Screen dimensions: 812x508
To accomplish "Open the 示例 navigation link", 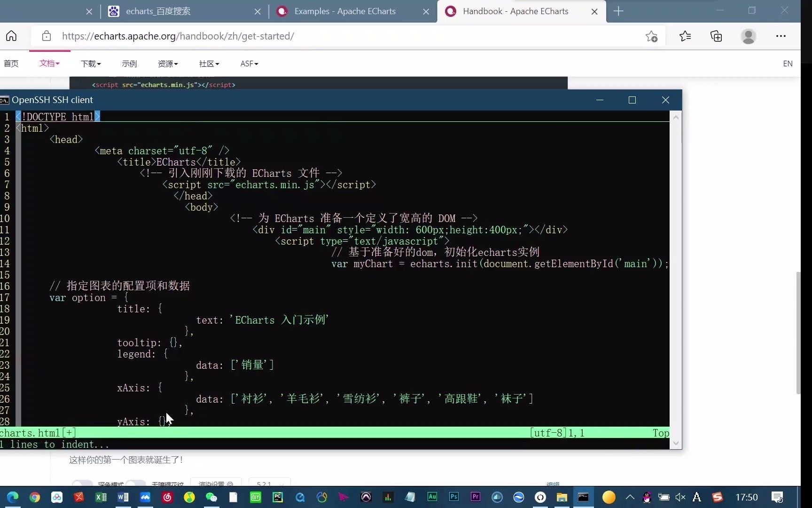I will click(129, 63).
